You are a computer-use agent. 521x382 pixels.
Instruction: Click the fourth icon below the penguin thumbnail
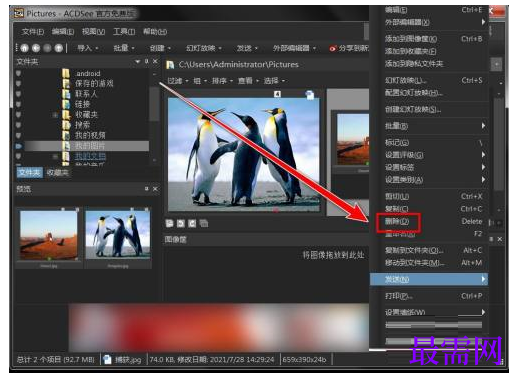coord(204,223)
